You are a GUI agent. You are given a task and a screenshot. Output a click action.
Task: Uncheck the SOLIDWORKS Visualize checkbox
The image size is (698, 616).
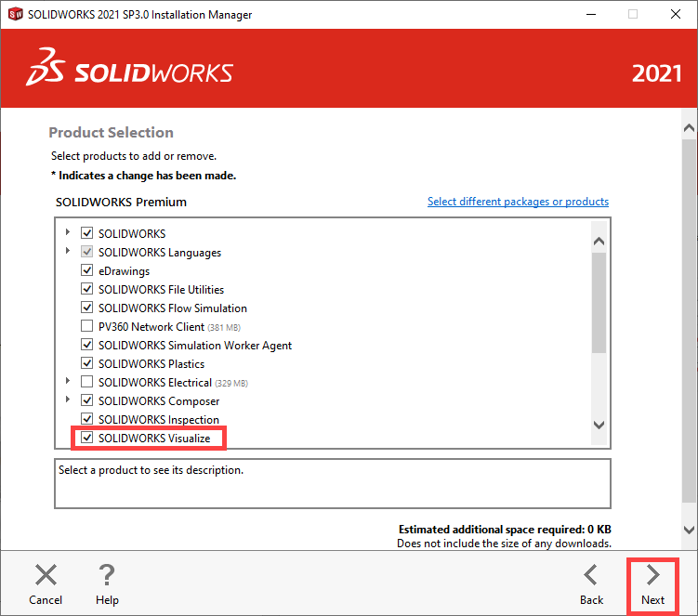(x=86, y=438)
